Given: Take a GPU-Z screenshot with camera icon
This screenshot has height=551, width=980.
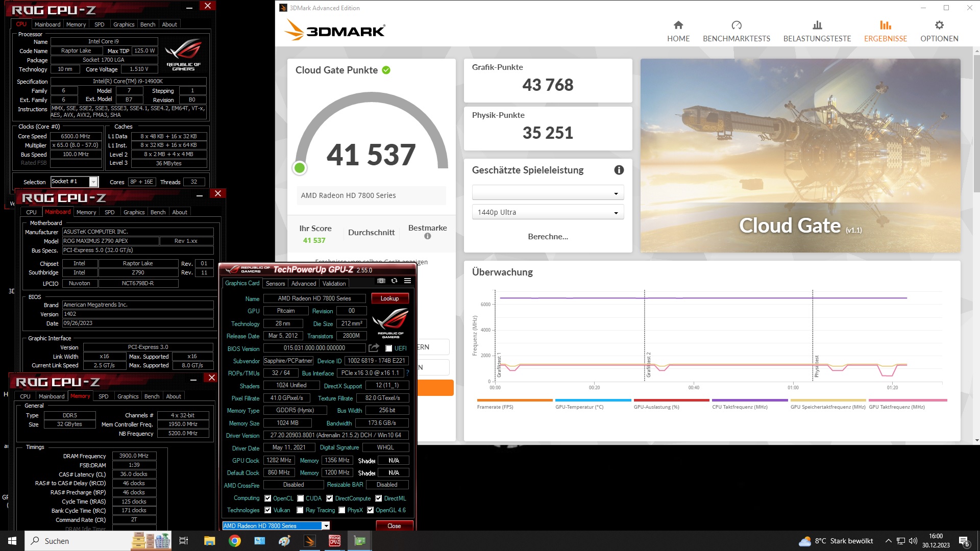Looking at the screenshot, I should tap(381, 281).
